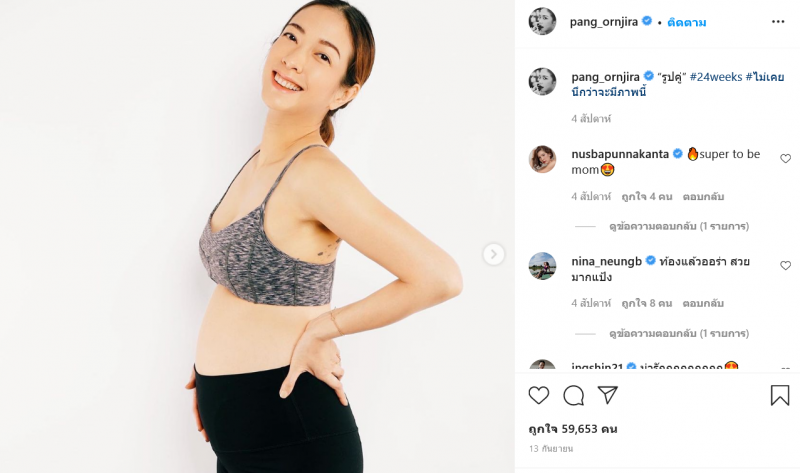Reply to nina_neungb's comment
This screenshot has width=800, height=473.
[703, 303]
